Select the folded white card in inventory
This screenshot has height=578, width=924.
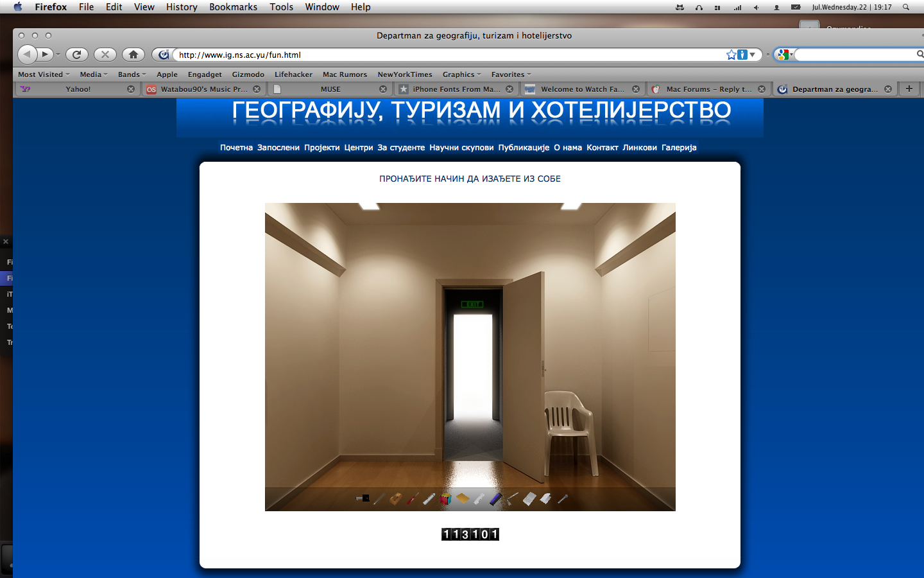[x=545, y=498]
